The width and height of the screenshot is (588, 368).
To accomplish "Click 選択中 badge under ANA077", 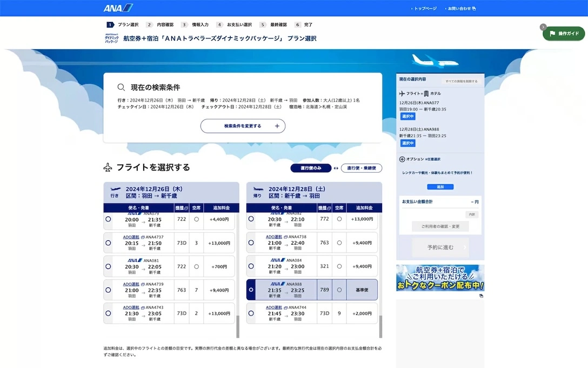I will point(407,116).
